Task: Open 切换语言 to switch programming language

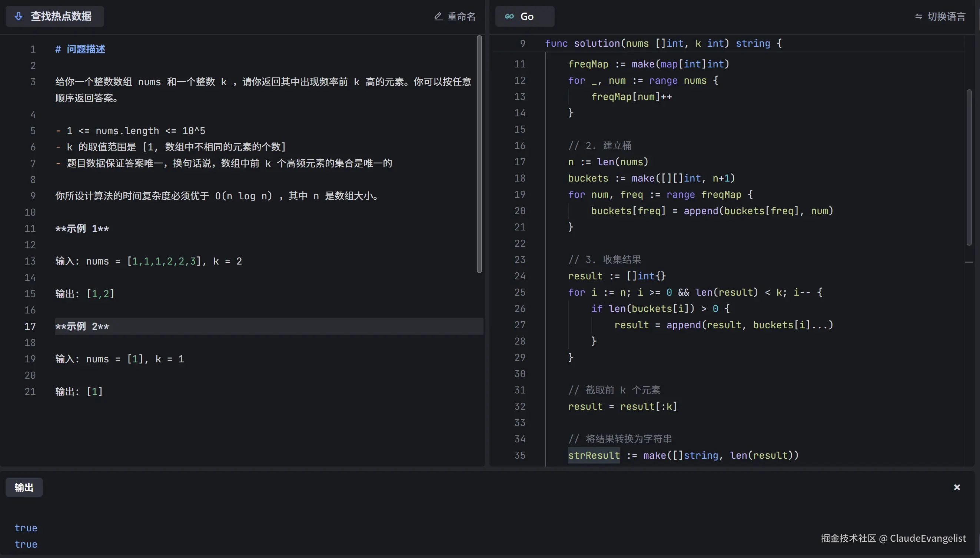Action: pos(946,16)
